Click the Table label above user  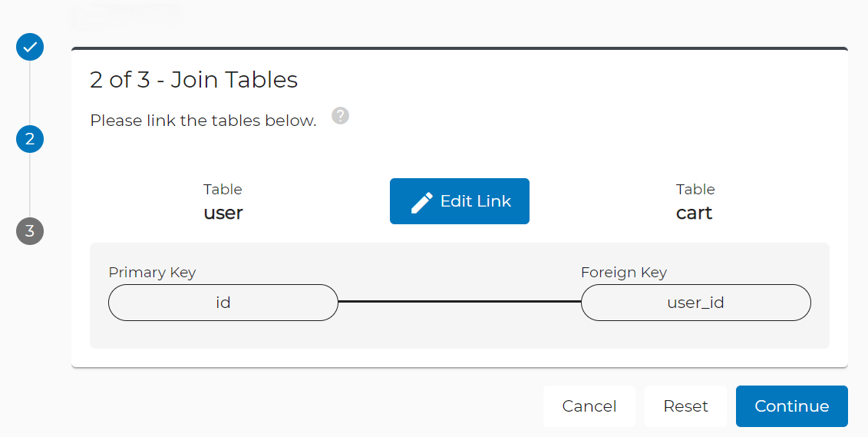click(x=223, y=190)
